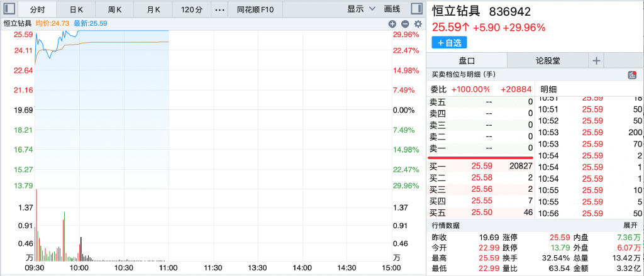Open more periods ellipsis menu
The height and width of the screenshot is (276, 644).
(x=220, y=9)
